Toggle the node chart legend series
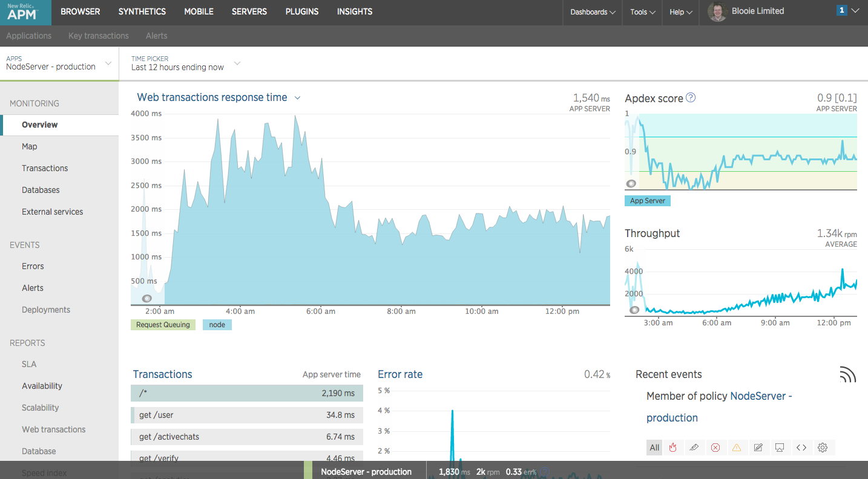Screen dimensions: 868x479 click(x=217, y=325)
